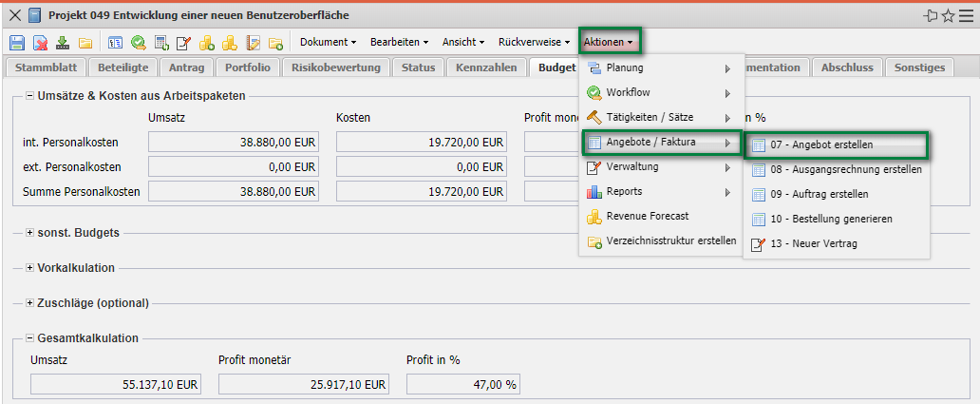The height and width of the screenshot is (404, 980).
Task: Open the Rückverweise dropdown menu
Action: pyautogui.click(x=535, y=42)
